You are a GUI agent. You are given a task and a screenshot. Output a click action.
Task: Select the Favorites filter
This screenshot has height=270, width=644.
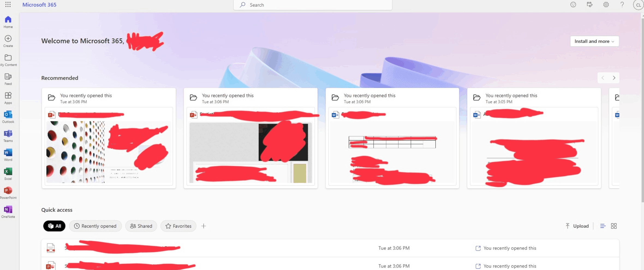(x=178, y=226)
